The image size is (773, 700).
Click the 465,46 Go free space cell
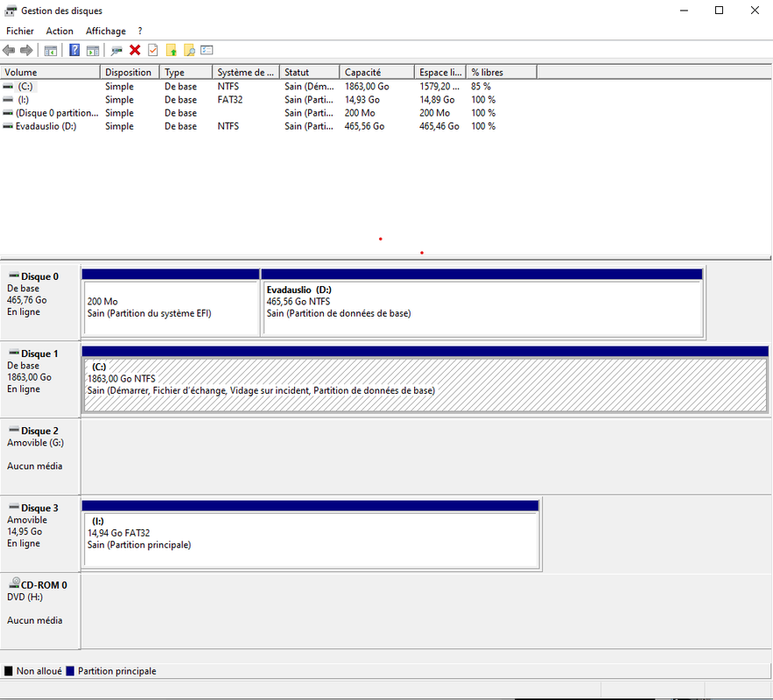coord(439,126)
